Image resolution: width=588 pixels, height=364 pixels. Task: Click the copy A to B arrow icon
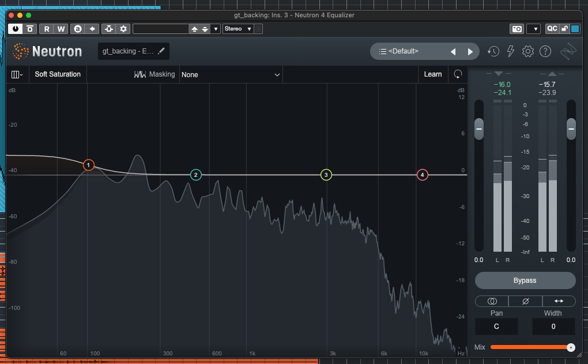pyautogui.click(x=92, y=29)
